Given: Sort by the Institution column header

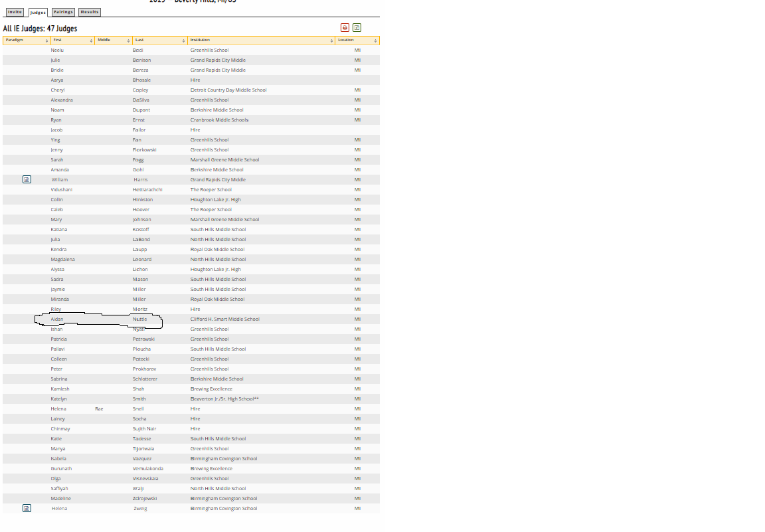Looking at the screenshot, I should (x=262, y=40).
